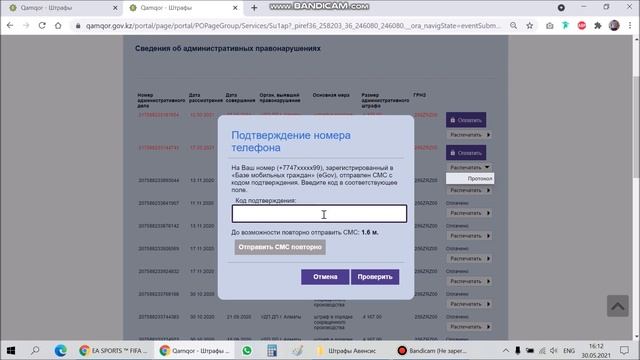
Task: Open the notification center icon
Action: [624, 350]
